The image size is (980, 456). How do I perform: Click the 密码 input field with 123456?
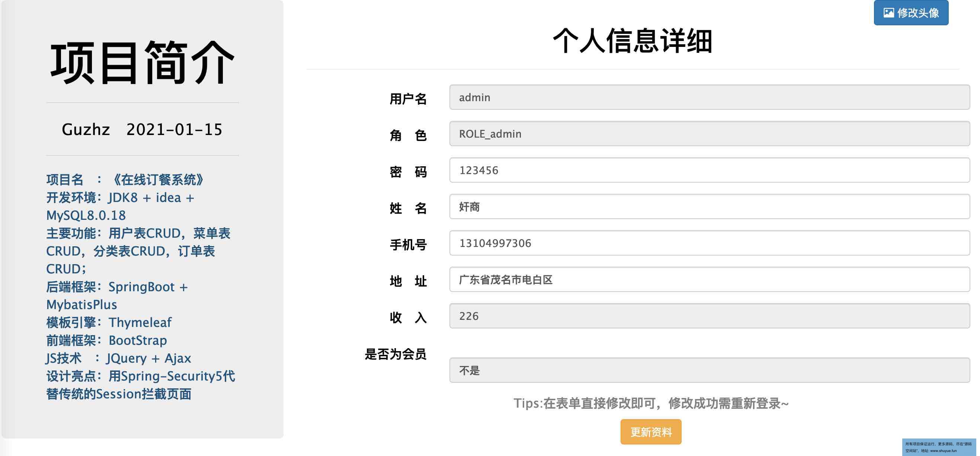[709, 170]
